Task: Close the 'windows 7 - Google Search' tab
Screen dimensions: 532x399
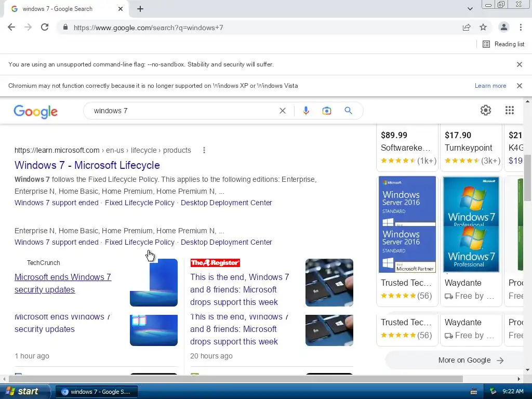Action: [120, 9]
